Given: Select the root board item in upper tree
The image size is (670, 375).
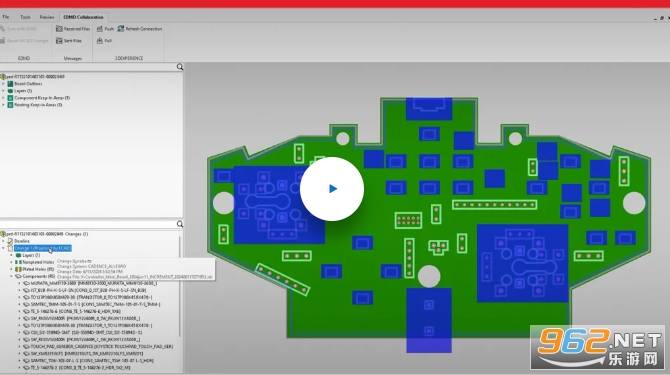Looking at the screenshot, I should click(x=33, y=76).
